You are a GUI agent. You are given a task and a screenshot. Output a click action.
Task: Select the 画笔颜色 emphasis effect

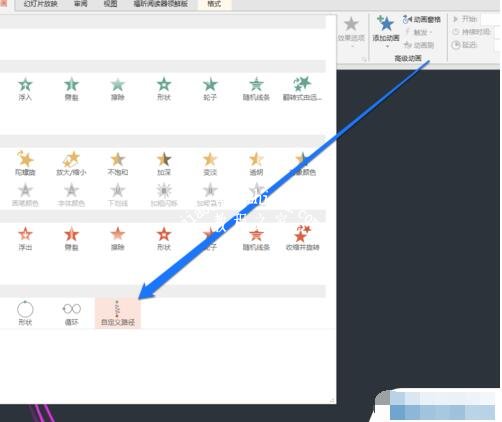point(25,195)
